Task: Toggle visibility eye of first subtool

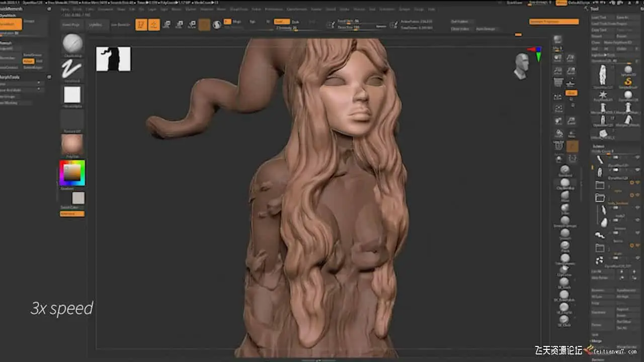Action: pyautogui.click(x=637, y=157)
